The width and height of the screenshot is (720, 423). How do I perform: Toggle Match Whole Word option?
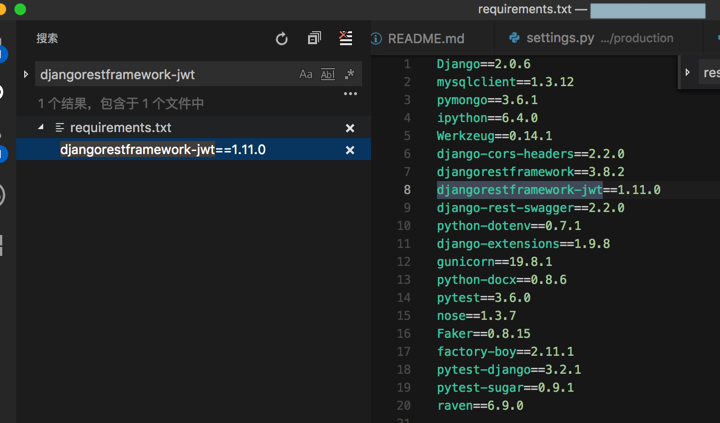click(x=327, y=74)
